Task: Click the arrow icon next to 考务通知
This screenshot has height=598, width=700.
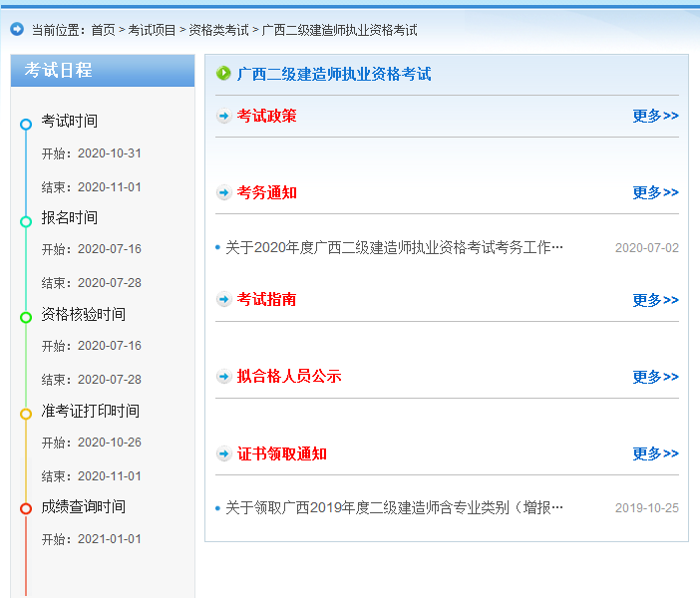Action: coord(224,193)
